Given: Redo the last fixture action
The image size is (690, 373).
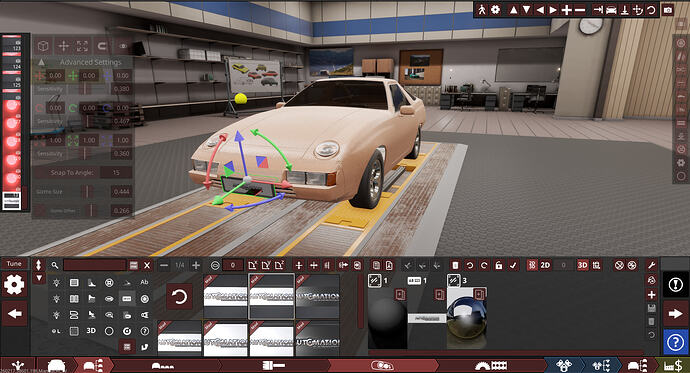Looking at the screenshot, I should point(484,265).
